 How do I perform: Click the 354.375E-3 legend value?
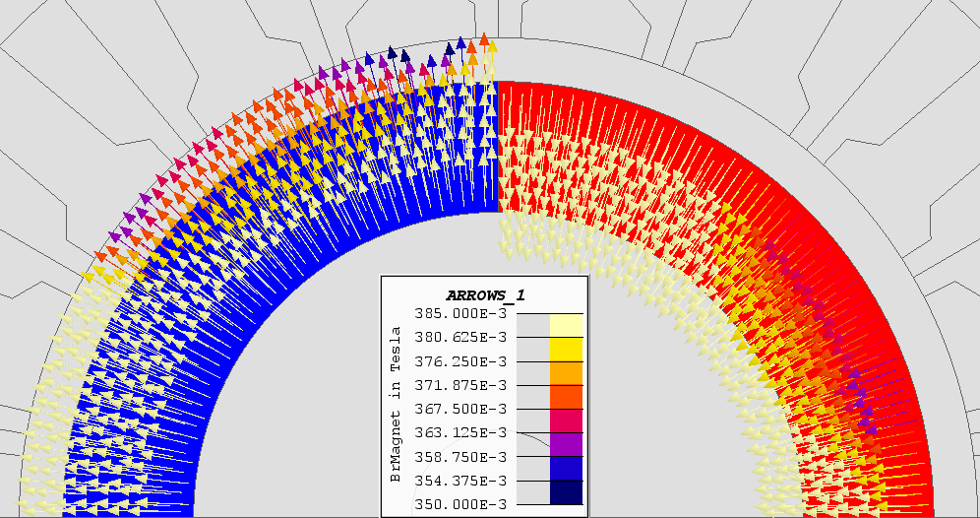click(x=461, y=481)
